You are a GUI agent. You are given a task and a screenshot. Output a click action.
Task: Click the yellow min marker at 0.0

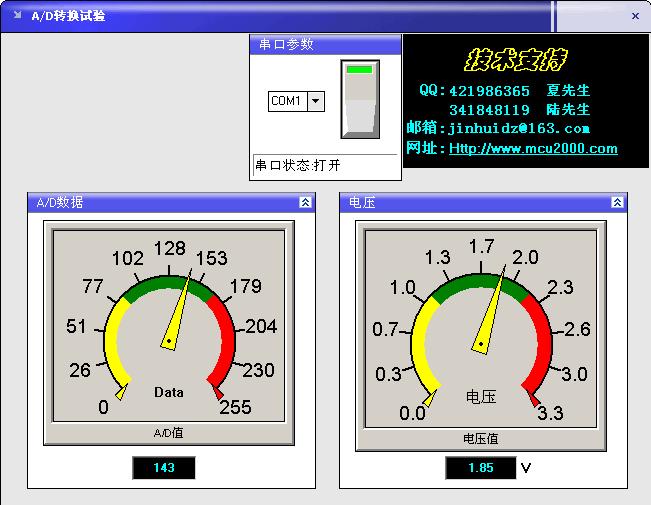[x=429, y=398]
